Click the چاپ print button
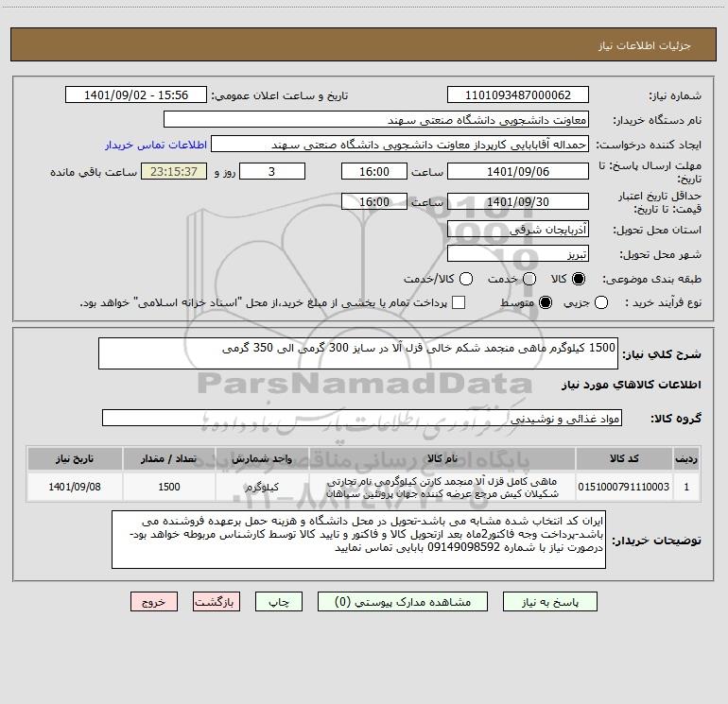 tap(279, 602)
